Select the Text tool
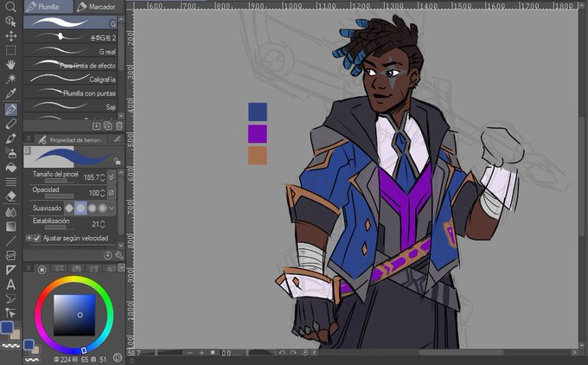588x365 pixels. coord(10,285)
